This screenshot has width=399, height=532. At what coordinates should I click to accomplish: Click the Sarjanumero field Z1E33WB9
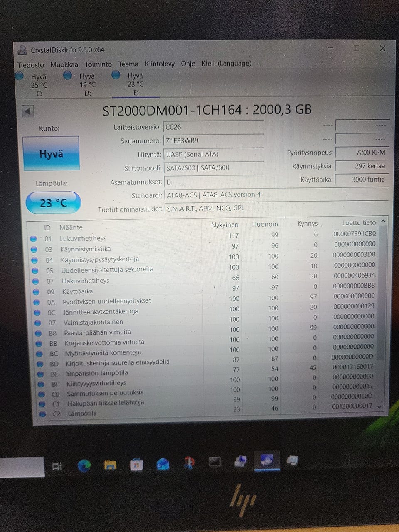point(214,140)
